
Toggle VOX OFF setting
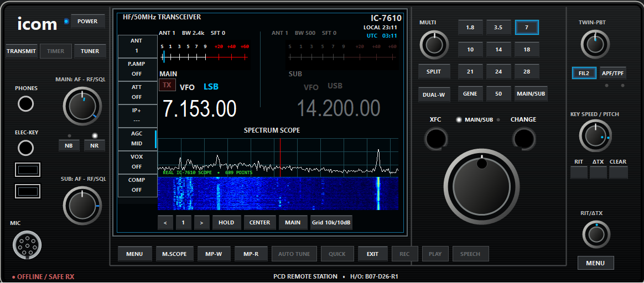(137, 162)
